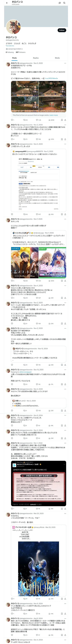Click the repost icon showing 59 reposts
Viewport: 72px width, 644px height.
(25, 120)
